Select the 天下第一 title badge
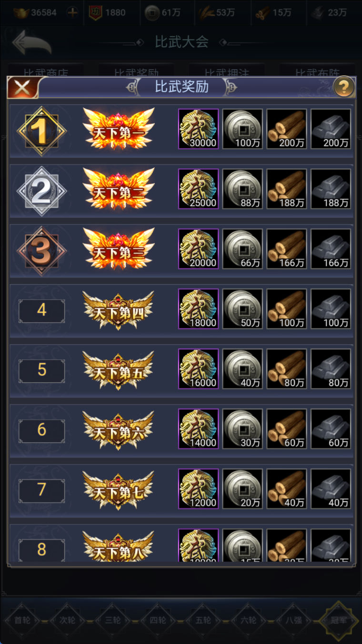The image size is (362, 644). pos(119,129)
